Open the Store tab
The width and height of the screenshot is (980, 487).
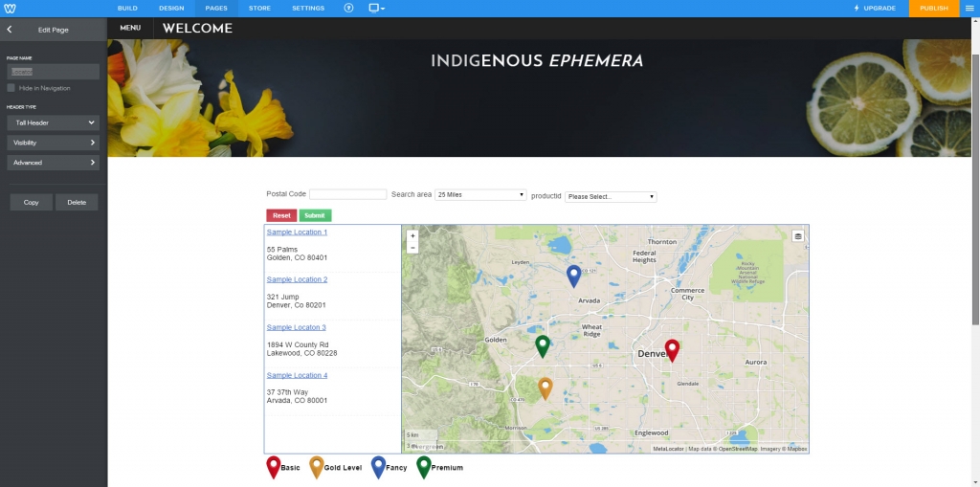(259, 8)
